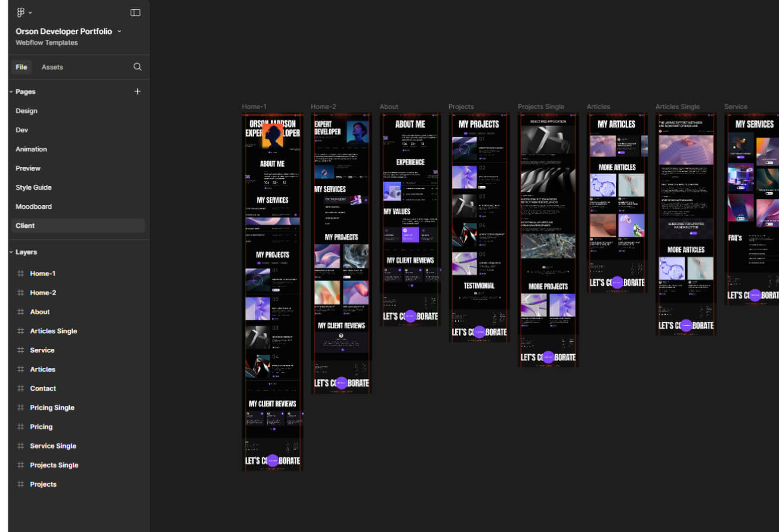Screen dimensions: 779x532
Task: Click frame icon beside Projects Single layer
Action: click(x=20, y=465)
